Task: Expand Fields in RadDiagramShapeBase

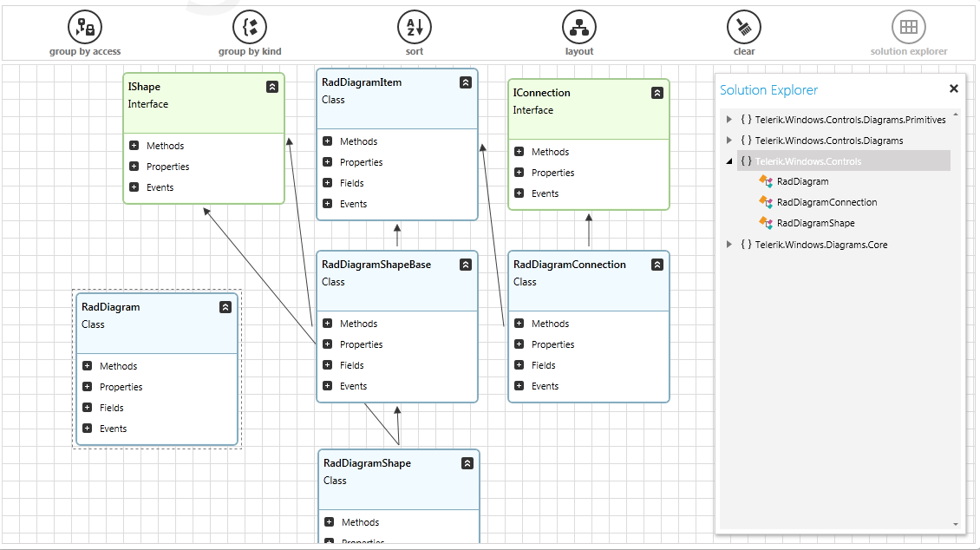Action: tap(328, 365)
